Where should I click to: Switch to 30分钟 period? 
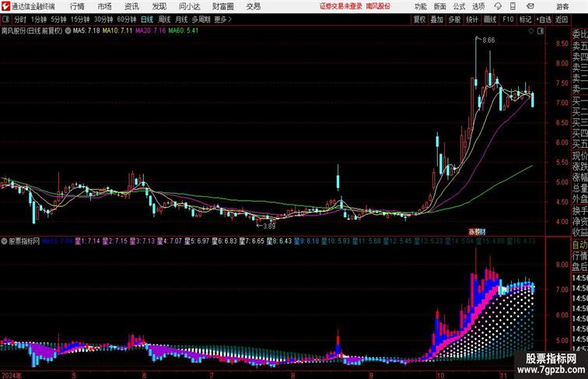103,19
